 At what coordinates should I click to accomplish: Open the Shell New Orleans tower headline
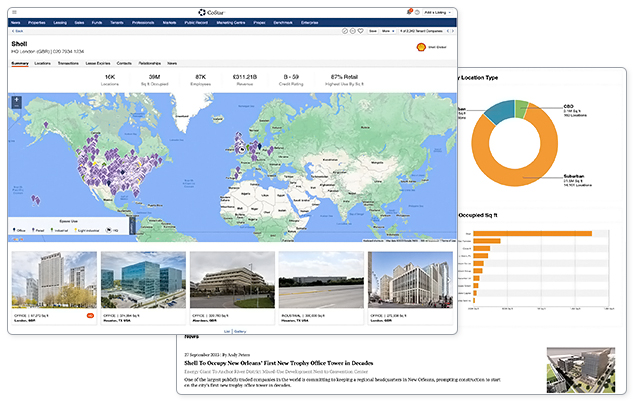pyautogui.click(x=278, y=363)
